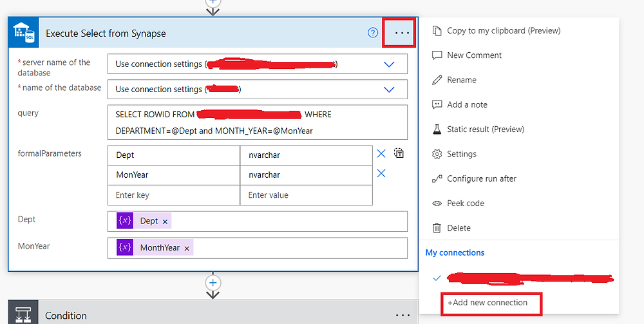
Task: Click the Peek code eye icon
Action: (x=437, y=204)
